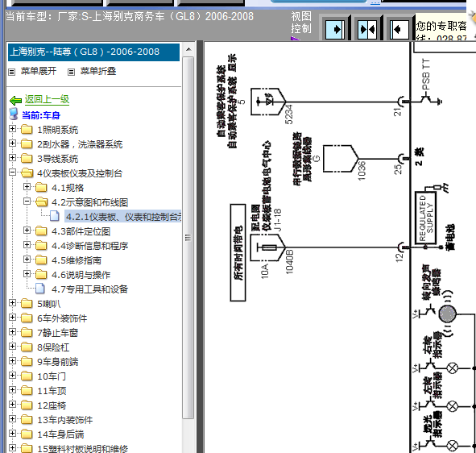Select 当前:车身 heading
476x453 pixels.
click(x=41, y=115)
